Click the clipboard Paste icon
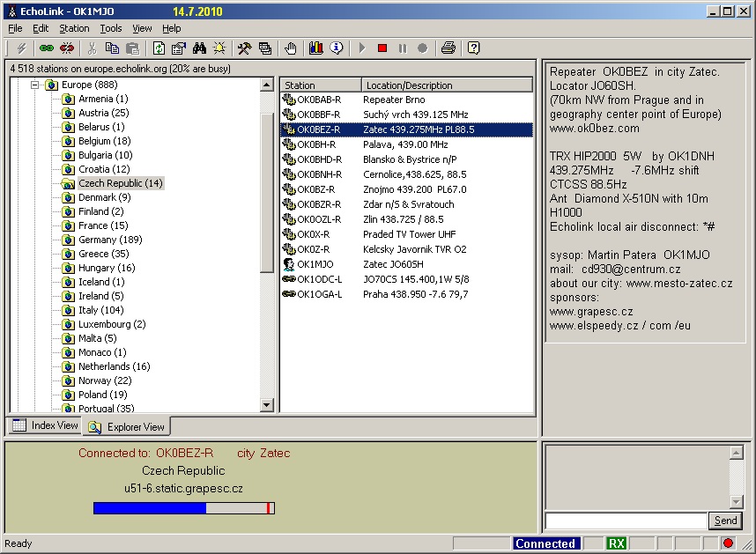This screenshot has height=554, width=756. point(132,48)
